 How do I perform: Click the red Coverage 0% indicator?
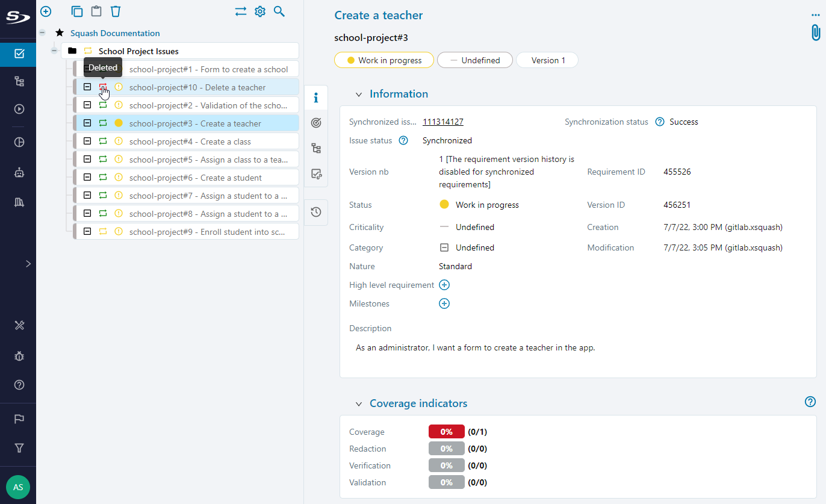446,432
